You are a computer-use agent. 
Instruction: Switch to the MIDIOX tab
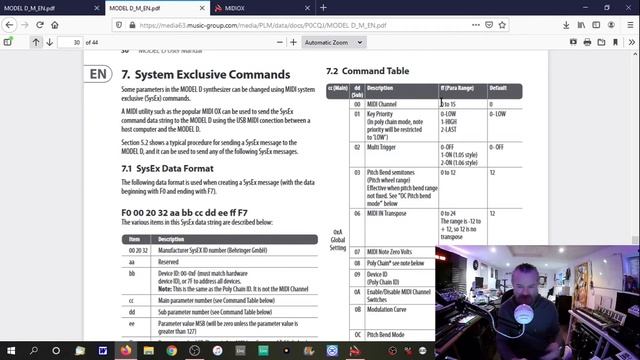pos(257,8)
